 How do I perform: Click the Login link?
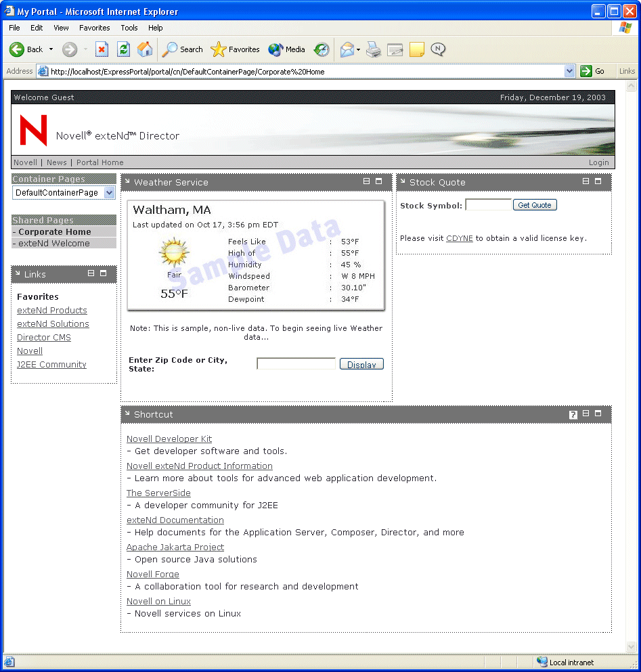click(x=598, y=162)
